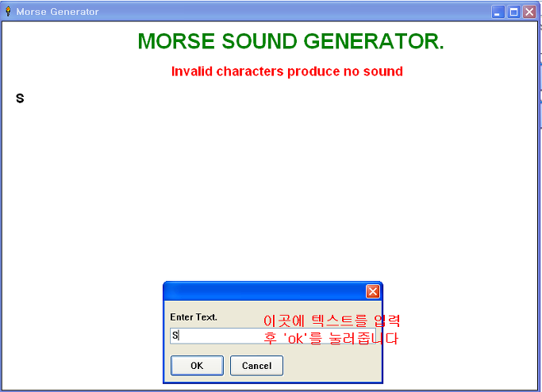The height and width of the screenshot is (392, 542).
Task: Click the Cancel button in the dialog
Action: pos(256,365)
